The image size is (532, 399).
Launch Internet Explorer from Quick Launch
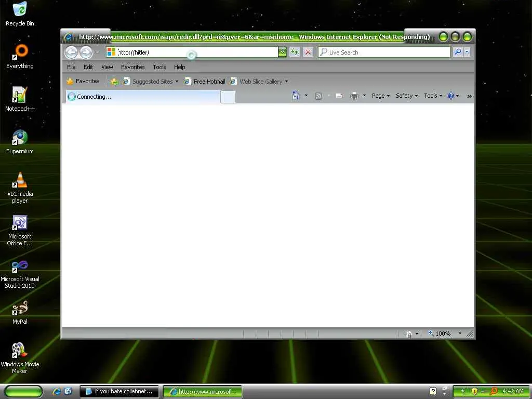point(57,392)
